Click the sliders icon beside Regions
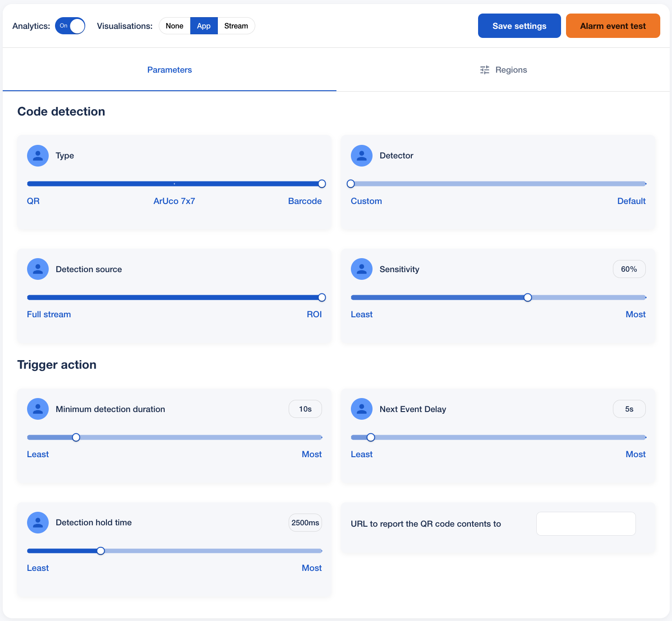This screenshot has width=672, height=621. pyautogui.click(x=485, y=70)
